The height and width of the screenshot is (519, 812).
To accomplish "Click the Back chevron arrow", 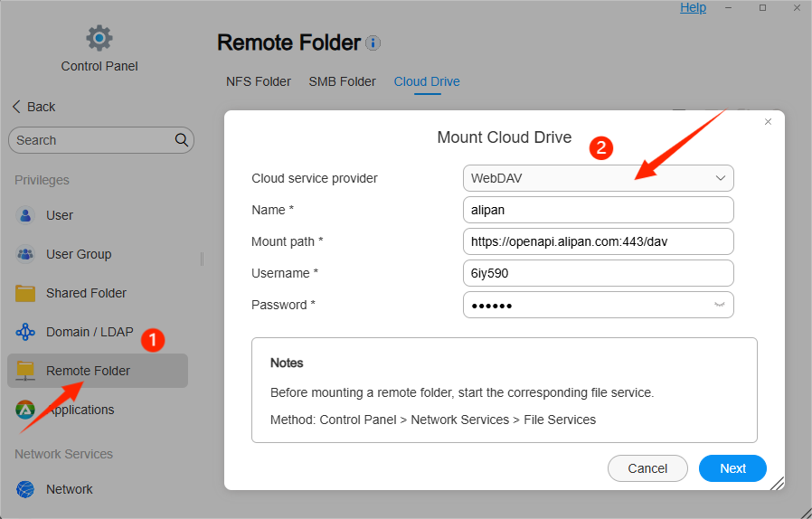I will [x=16, y=107].
